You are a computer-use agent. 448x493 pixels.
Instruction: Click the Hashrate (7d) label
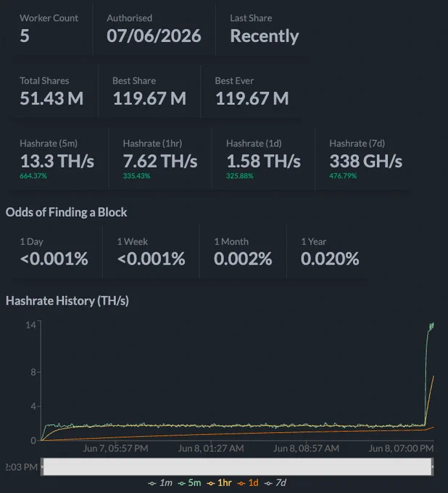tap(357, 144)
